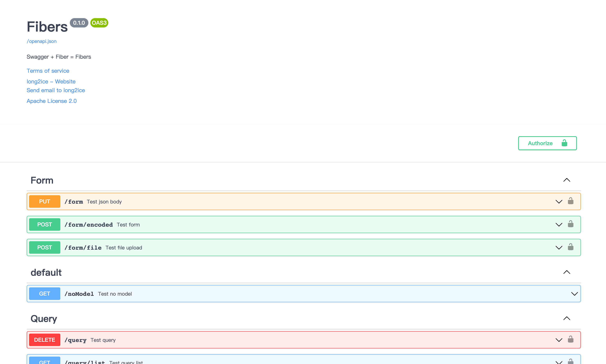Screen dimensions: 606x364
Task: Collapse the Query section
Action: 566,318
